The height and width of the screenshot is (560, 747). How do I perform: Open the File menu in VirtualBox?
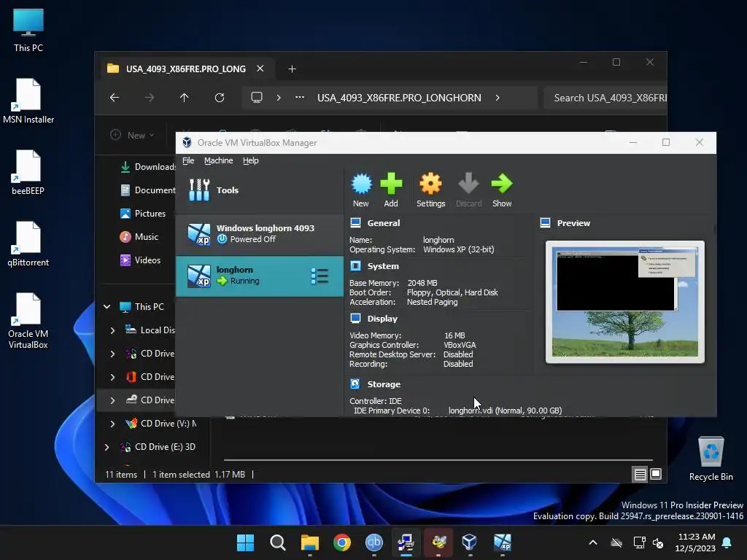(188, 160)
